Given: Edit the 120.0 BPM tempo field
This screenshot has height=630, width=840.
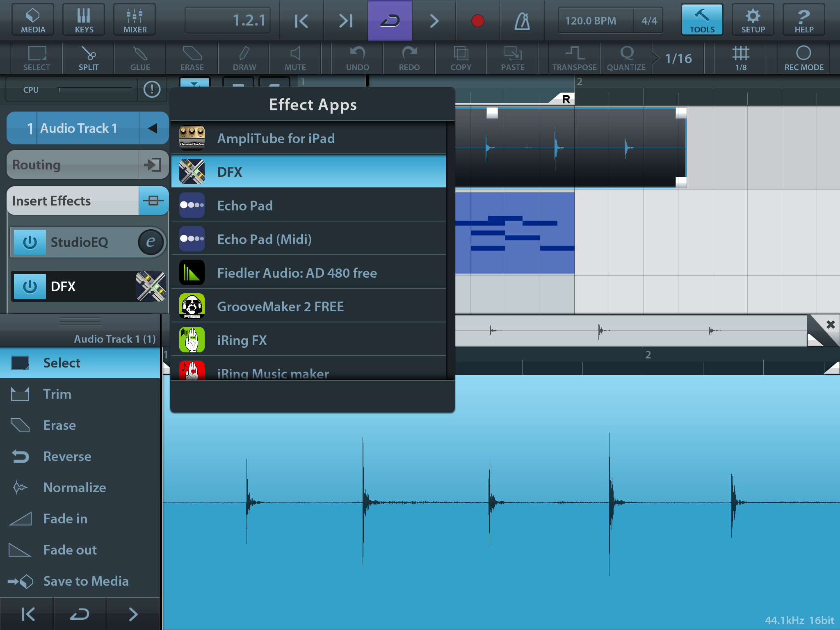Looking at the screenshot, I should [595, 21].
